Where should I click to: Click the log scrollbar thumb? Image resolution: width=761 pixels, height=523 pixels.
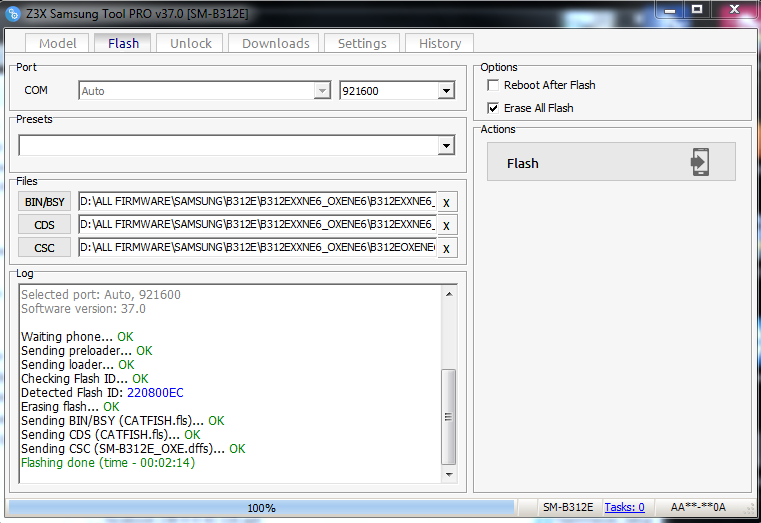coord(448,417)
